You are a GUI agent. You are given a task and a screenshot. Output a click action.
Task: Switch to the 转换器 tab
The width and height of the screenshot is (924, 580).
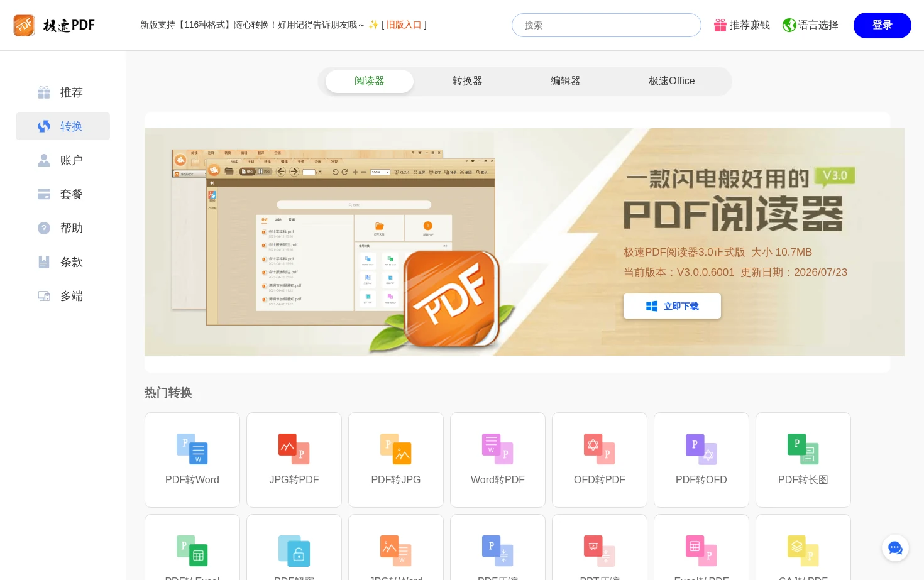click(x=468, y=81)
